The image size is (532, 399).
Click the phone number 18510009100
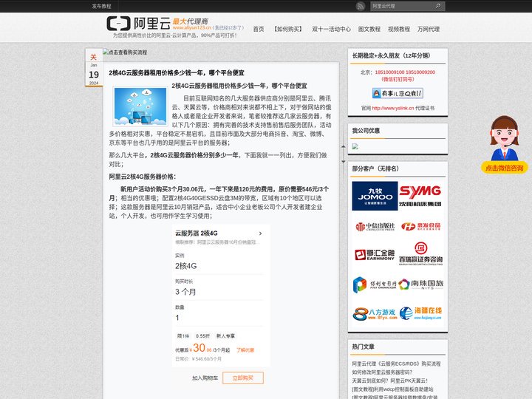tap(389, 72)
